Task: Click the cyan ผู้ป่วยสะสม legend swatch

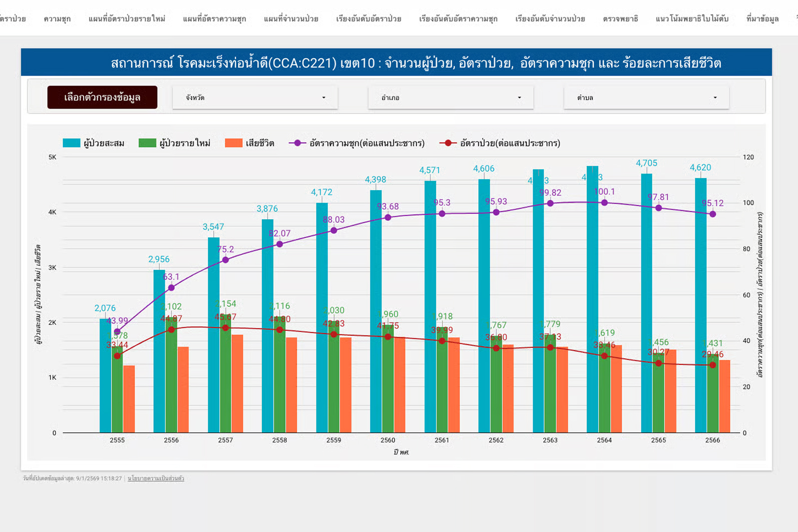Action: 71,143
